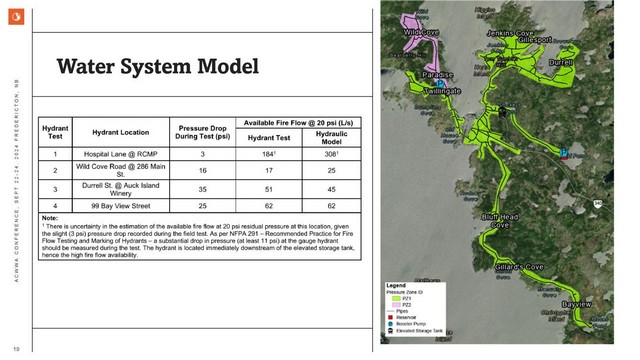The width and height of the screenshot is (640, 360).
Task: Select the Wild Cove map label
Action: [421, 32]
